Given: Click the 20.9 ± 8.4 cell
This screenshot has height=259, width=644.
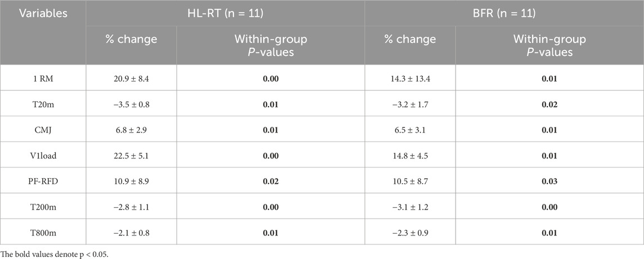Looking at the screenshot, I should pos(131,78).
